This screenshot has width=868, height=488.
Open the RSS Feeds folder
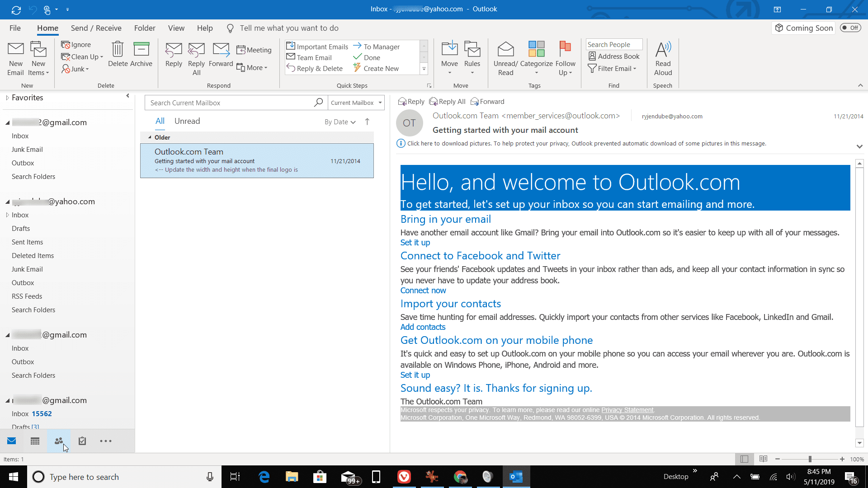tap(27, 296)
